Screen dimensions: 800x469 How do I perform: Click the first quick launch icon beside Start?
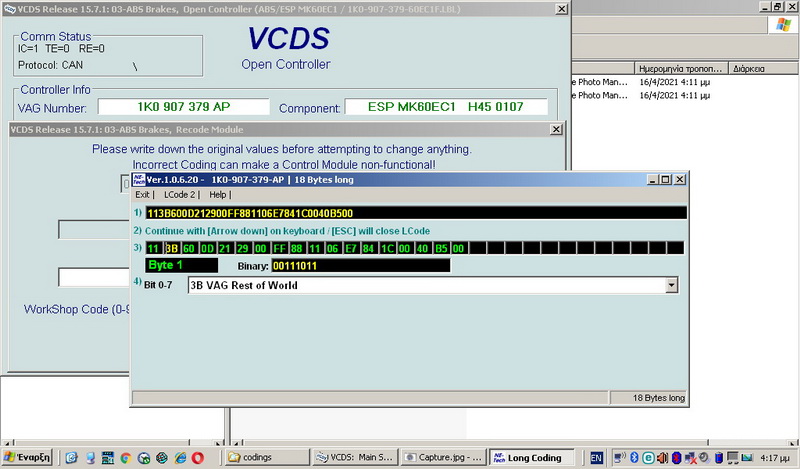(71, 458)
